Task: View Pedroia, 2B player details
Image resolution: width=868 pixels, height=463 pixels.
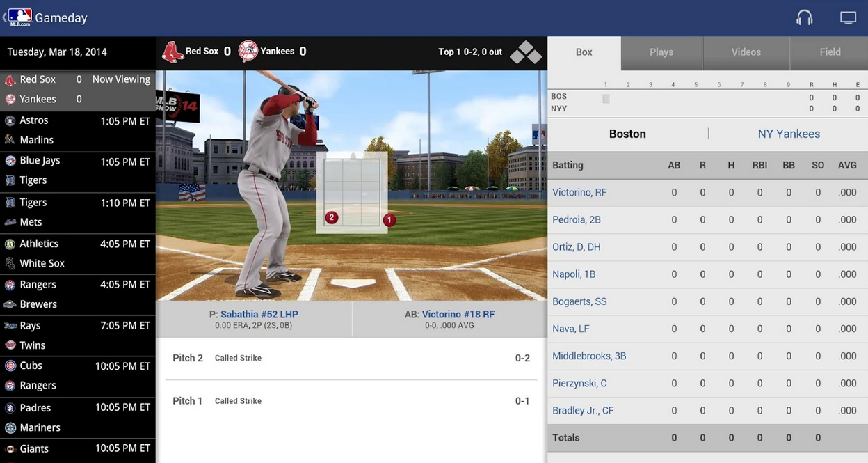Action: (577, 219)
